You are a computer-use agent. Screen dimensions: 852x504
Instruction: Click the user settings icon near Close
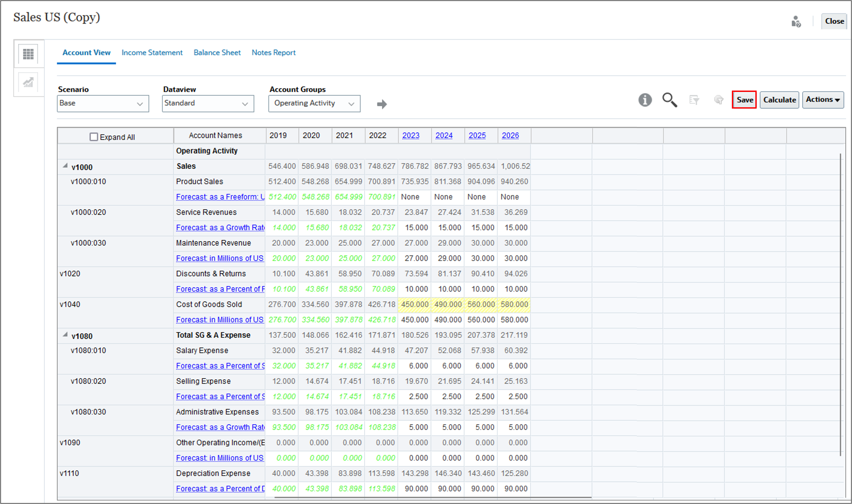pyautogui.click(x=796, y=21)
